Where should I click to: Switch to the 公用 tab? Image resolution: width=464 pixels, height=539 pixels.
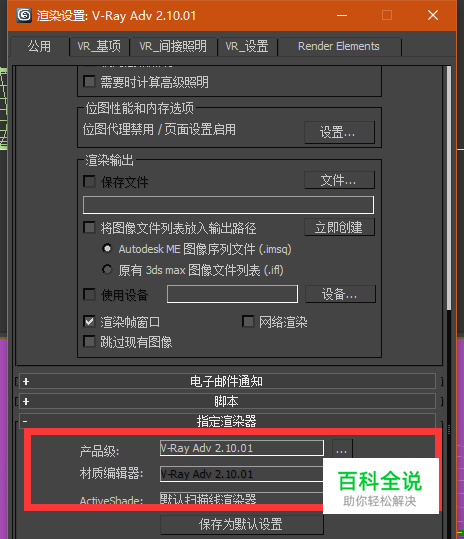40,46
